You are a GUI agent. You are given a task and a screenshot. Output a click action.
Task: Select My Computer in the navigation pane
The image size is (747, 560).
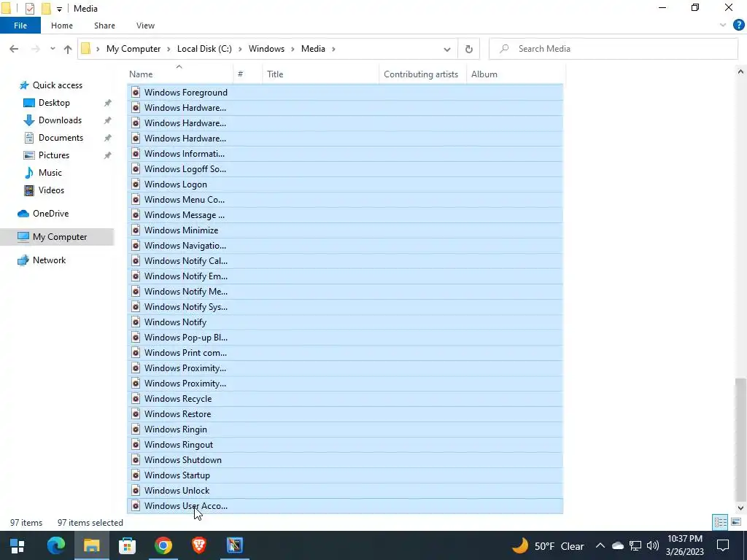coord(60,237)
